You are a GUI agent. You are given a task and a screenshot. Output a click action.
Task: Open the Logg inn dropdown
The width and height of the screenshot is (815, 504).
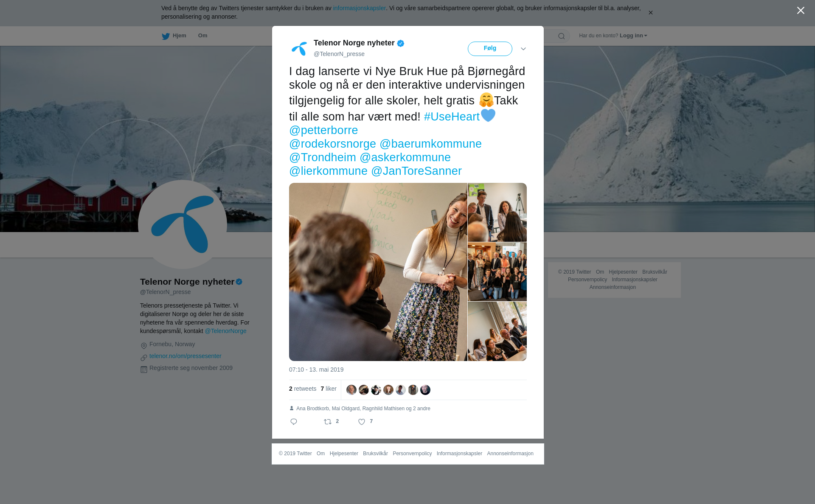pos(633,36)
